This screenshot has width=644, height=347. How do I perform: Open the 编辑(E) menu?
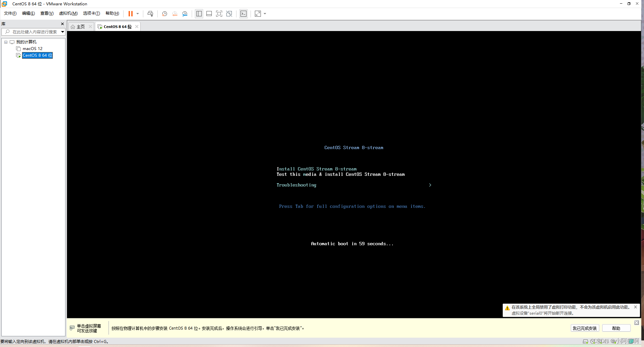[28, 13]
